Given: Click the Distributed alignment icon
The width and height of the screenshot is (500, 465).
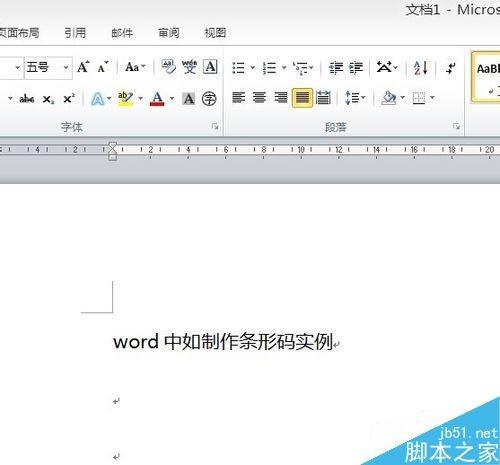Looking at the screenshot, I should 323,98.
